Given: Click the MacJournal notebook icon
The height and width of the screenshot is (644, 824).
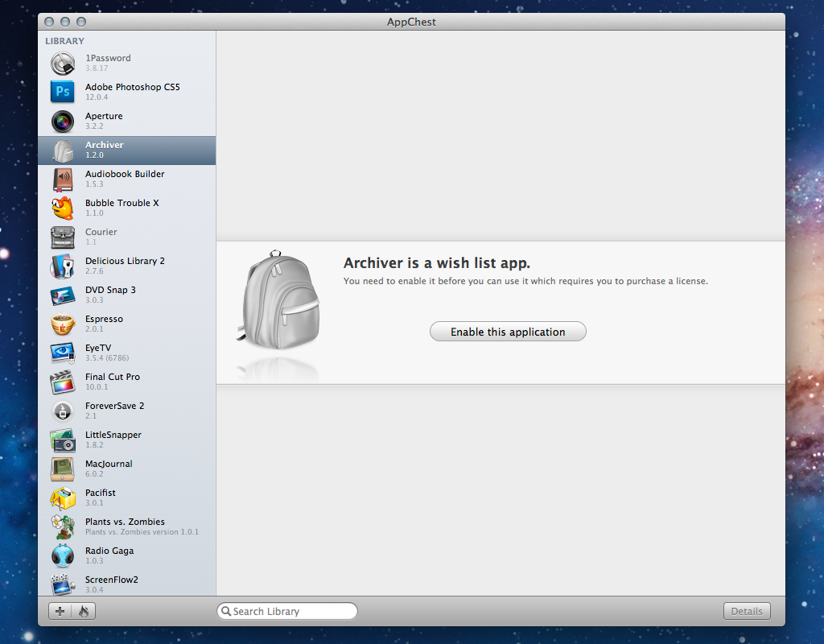Looking at the screenshot, I should click(x=63, y=469).
